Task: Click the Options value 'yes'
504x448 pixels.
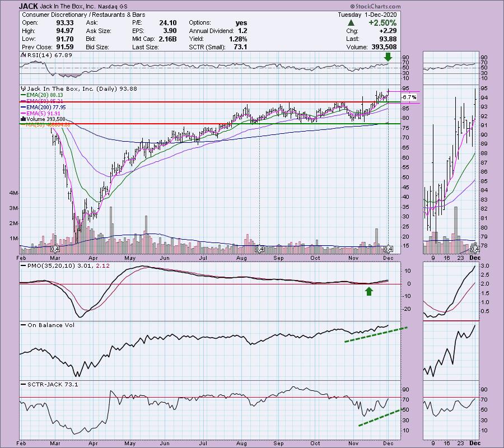Action: tap(241, 23)
